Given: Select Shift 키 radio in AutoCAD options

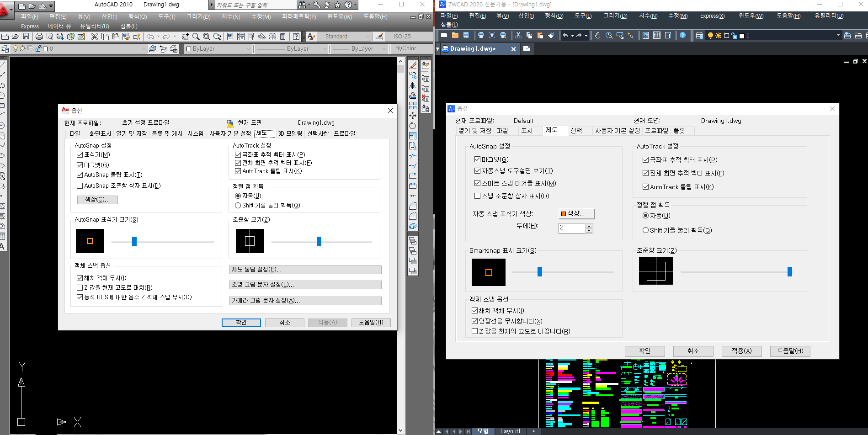Looking at the screenshot, I should (238, 206).
